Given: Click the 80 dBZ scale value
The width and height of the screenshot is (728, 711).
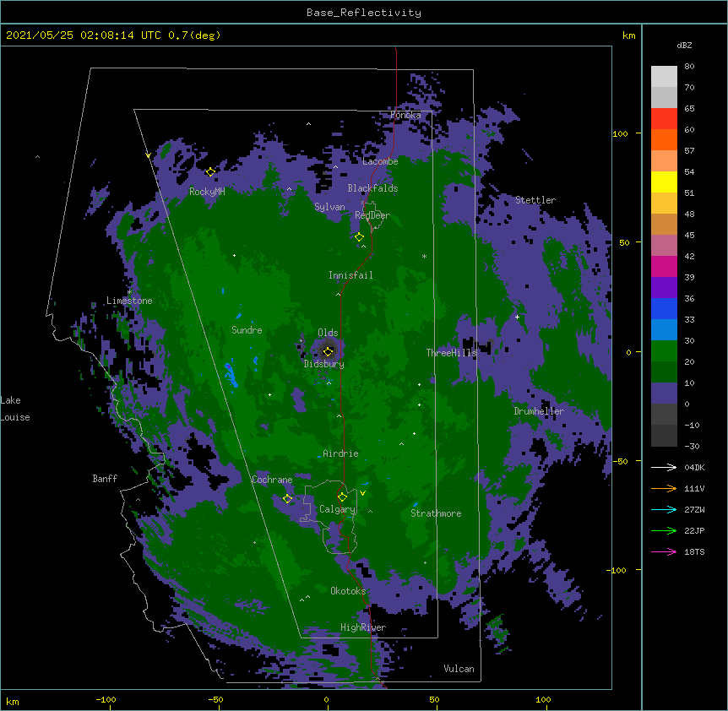Looking at the screenshot, I should click(x=689, y=67).
